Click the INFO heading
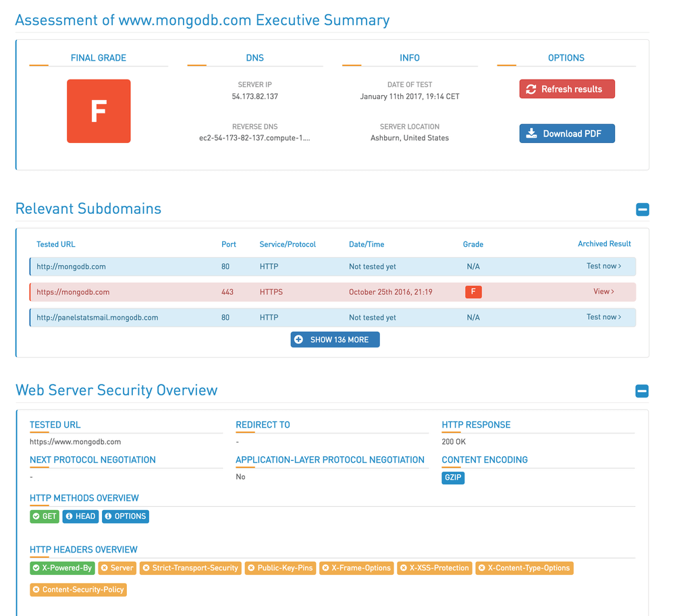This screenshot has width=675, height=616. 410,57
